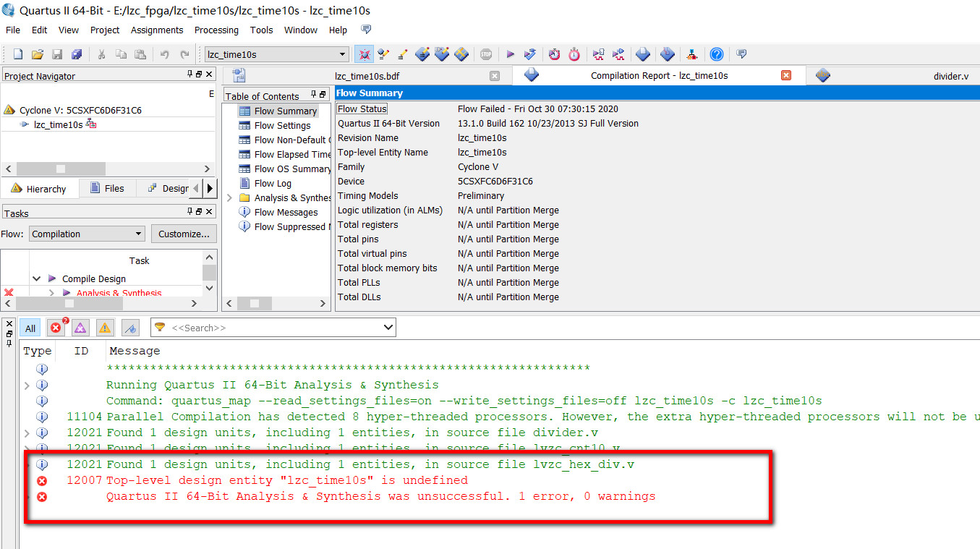Click the Customize... button in Tasks
This screenshot has width=980, height=549.
point(184,234)
